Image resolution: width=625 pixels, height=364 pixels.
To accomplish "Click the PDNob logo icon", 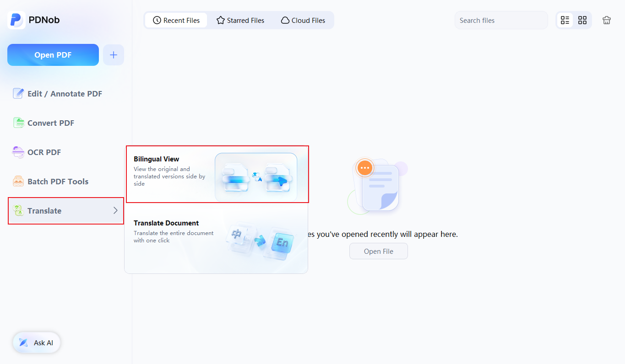I will click(x=16, y=20).
